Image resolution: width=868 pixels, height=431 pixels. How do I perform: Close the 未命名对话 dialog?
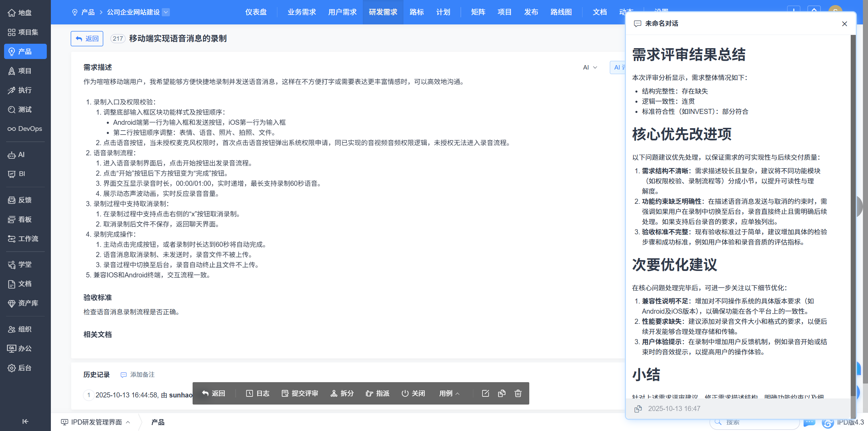coord(845,24)
